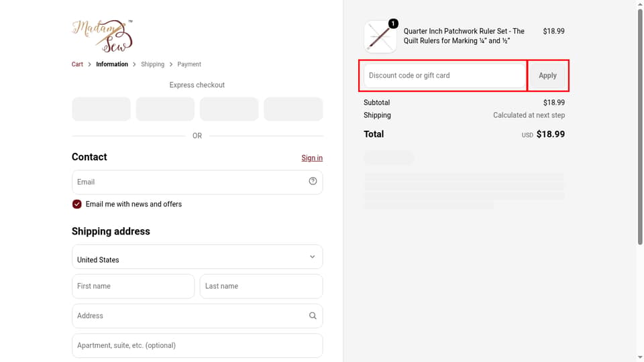
Task: Select the Payment breadcrumb step
Action: pos(189,64)
